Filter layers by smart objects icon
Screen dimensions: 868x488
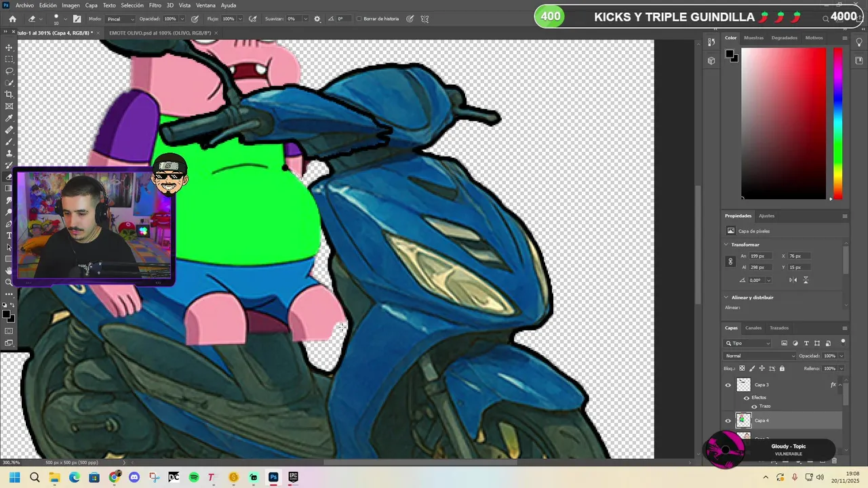[828, 343]
